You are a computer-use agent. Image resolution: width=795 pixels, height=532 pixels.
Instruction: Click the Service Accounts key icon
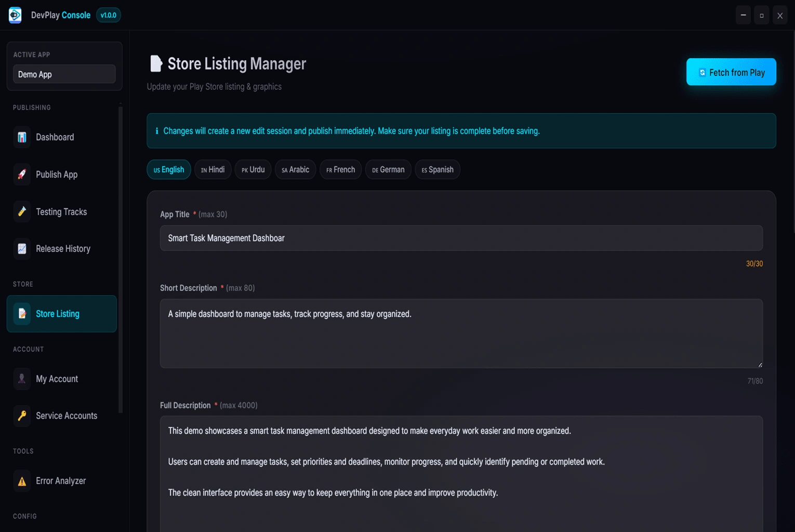point(22,416)
